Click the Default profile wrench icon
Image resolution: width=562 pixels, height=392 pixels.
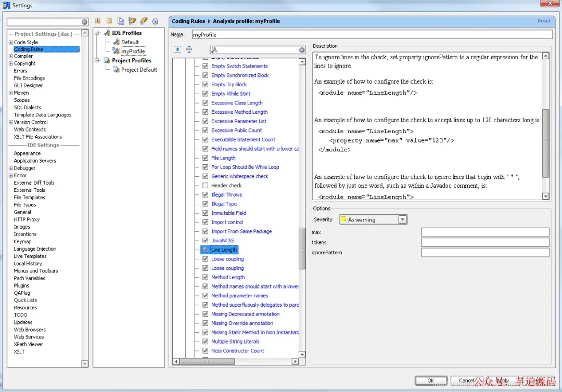pos(116,42)
